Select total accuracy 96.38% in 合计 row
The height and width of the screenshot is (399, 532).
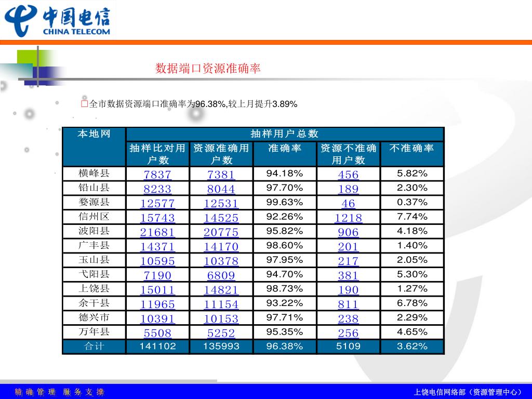[285, 347]
